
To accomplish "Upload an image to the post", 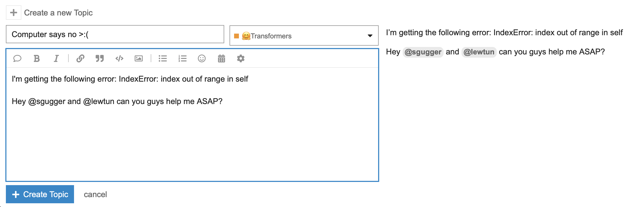I will coord(139,58).
